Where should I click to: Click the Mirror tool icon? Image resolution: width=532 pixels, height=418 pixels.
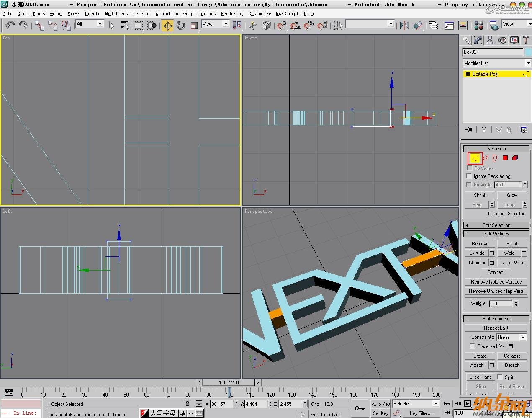click(404, 26)
